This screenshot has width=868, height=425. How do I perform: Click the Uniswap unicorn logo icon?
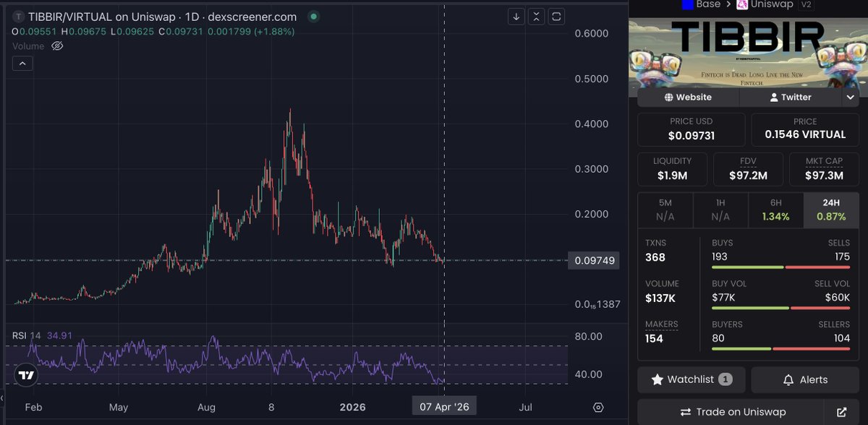(742, 4)
